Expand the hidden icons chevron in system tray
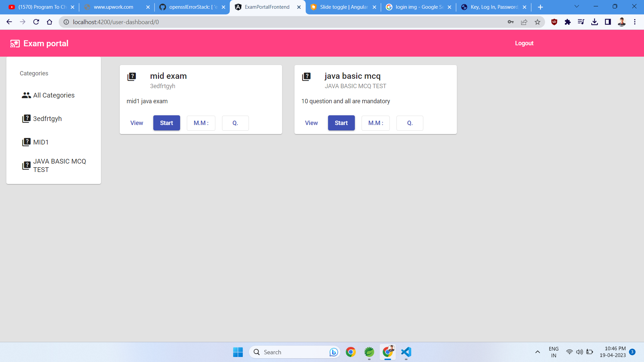 point(538,352)
